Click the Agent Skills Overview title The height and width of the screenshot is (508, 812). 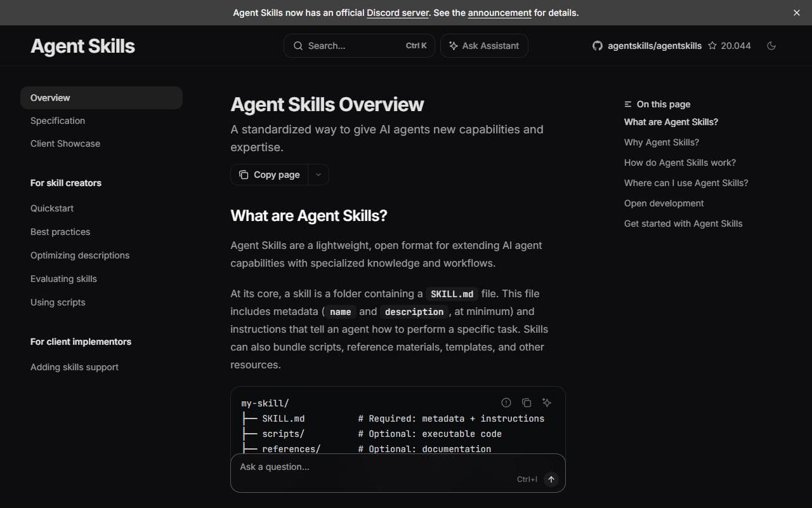327,104
